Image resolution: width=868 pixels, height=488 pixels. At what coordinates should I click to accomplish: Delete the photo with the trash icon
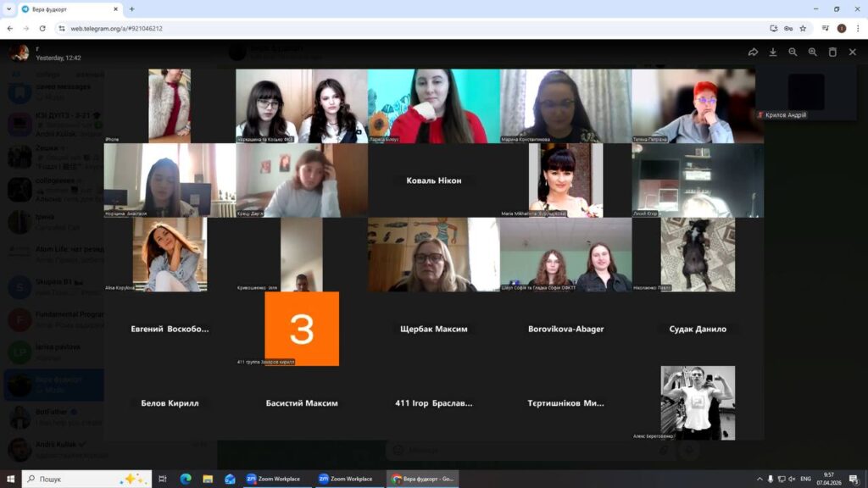[x=832, y=52]
